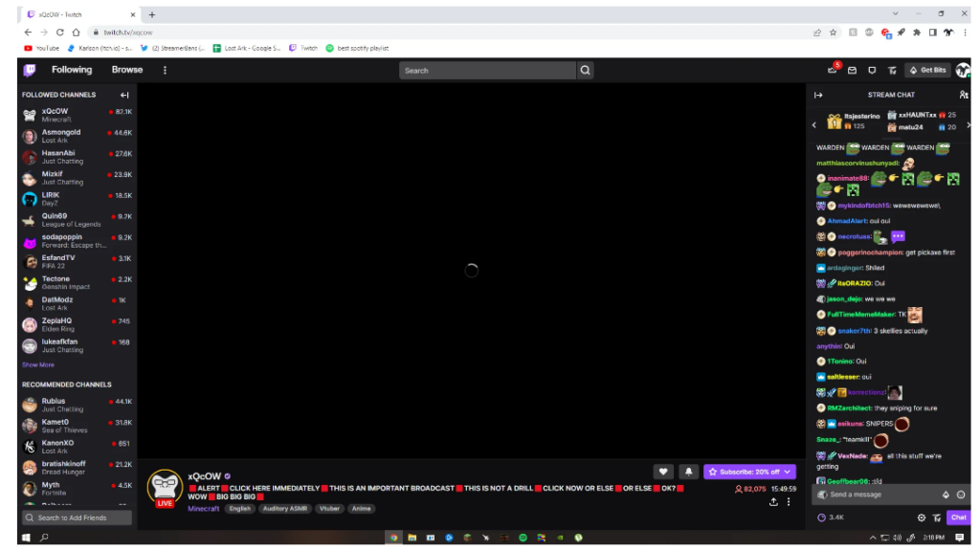Go to Chrome home page button

pyautogui.click(x=76, y=33)
